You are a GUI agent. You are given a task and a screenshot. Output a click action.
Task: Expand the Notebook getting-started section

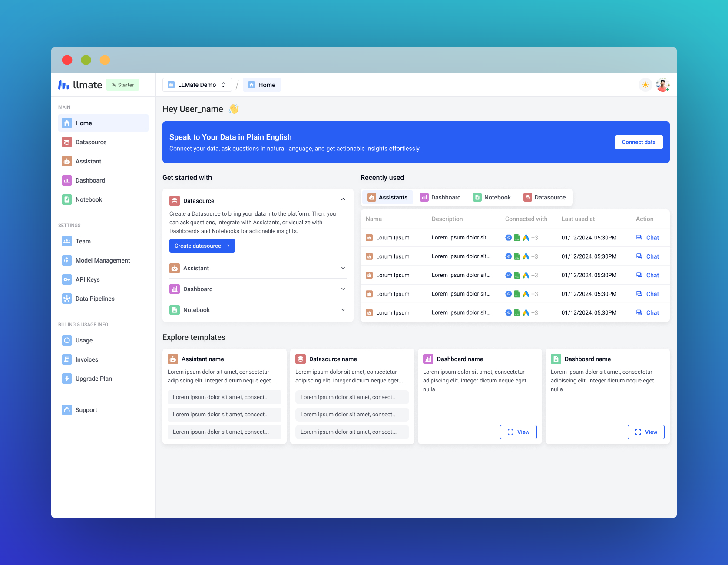tap(343, 310)
